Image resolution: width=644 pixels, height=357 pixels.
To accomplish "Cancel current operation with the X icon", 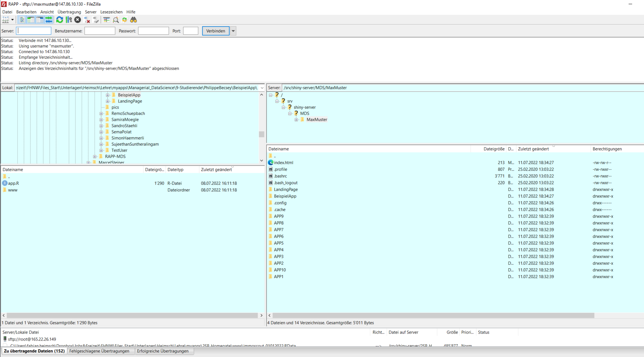I will (x=78, y=20).
